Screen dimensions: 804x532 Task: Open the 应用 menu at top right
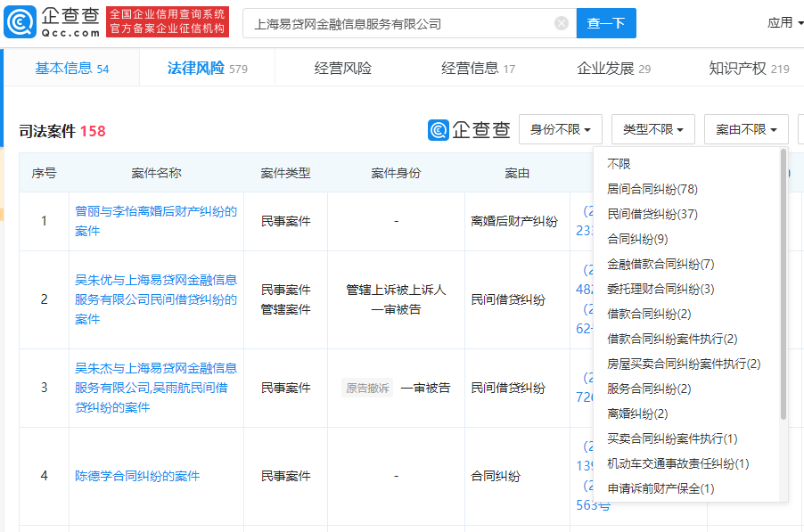(783, 21)
